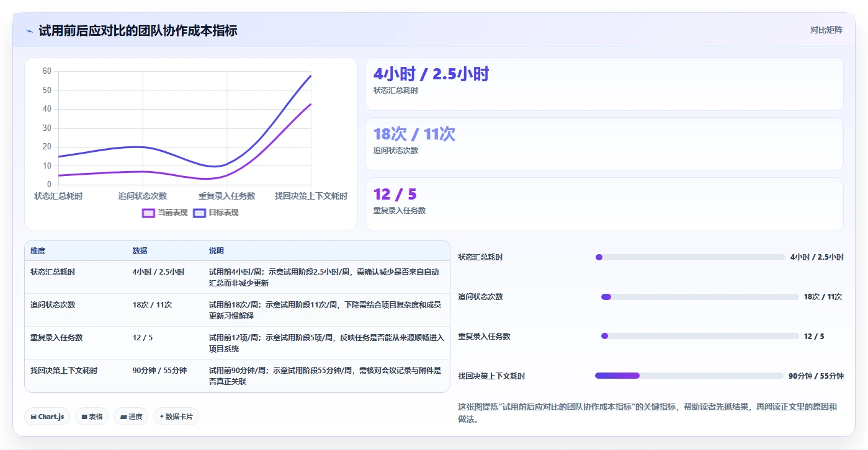Select the 状态汇总耗时 table row label
This screenshot has height=450, width=868.
tap(53, 272)
